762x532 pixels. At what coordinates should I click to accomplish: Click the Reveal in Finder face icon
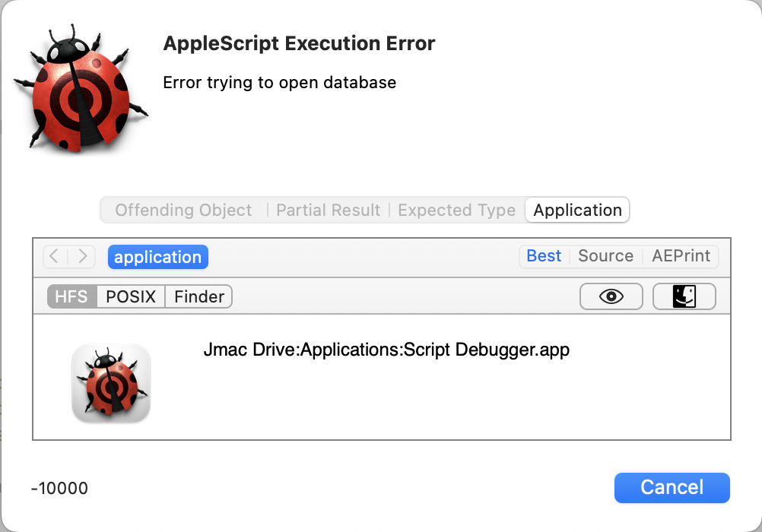[684, 296]
